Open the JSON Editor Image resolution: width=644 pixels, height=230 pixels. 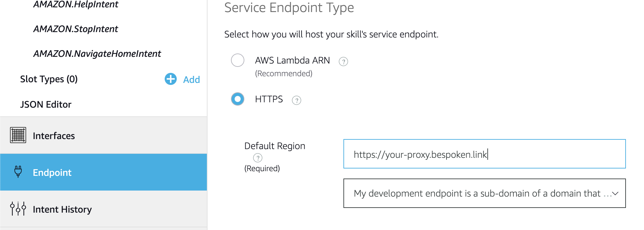click(x=46, y=104)
